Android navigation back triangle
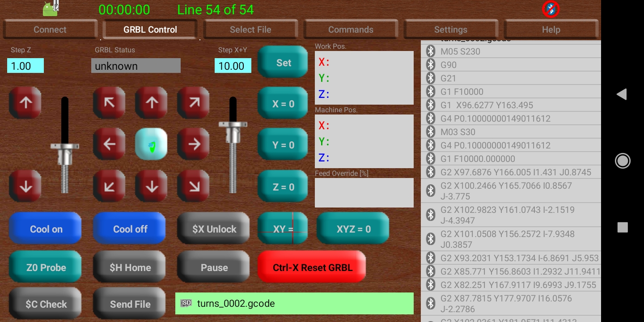 pyautogui.click(x=622, y=94)
